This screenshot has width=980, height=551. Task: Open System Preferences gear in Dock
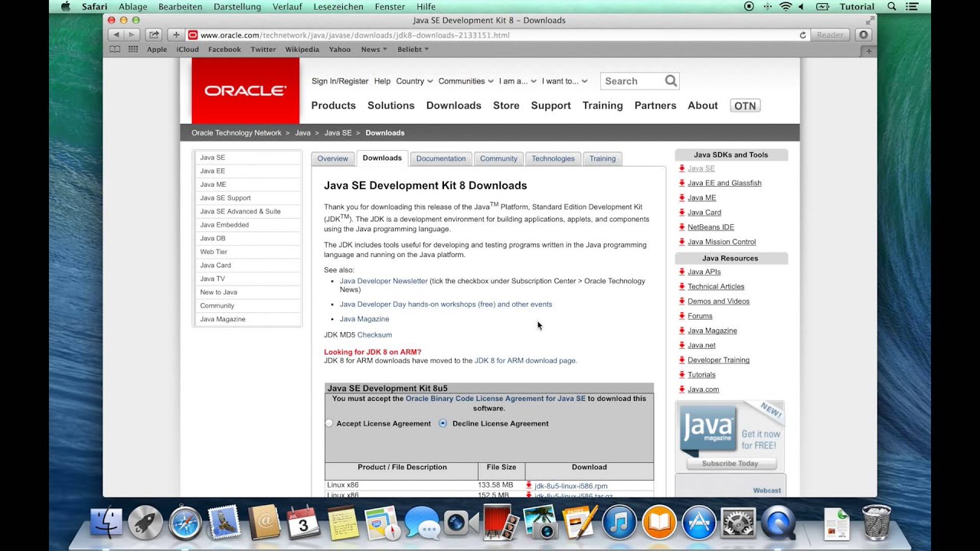[738, 523]
